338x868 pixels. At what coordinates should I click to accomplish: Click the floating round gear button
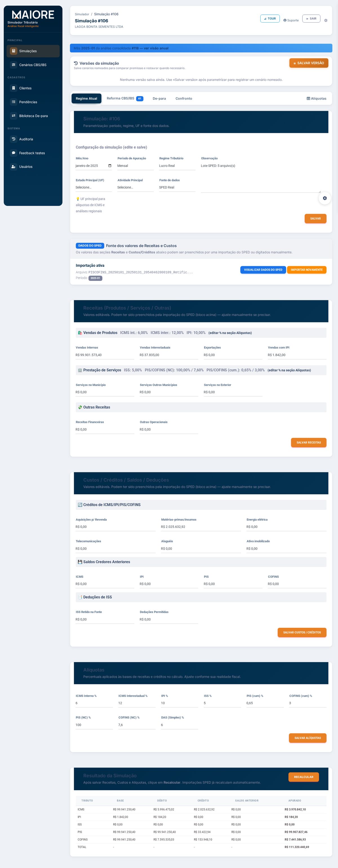[324, 198]
